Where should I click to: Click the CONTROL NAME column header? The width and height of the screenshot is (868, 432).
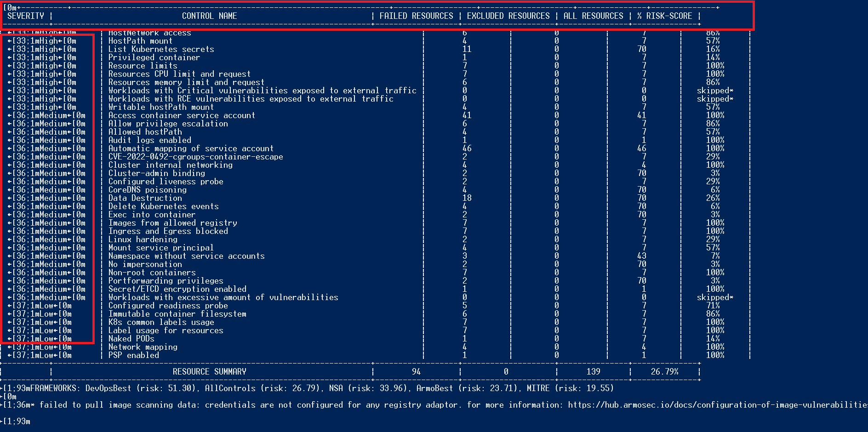209,16
